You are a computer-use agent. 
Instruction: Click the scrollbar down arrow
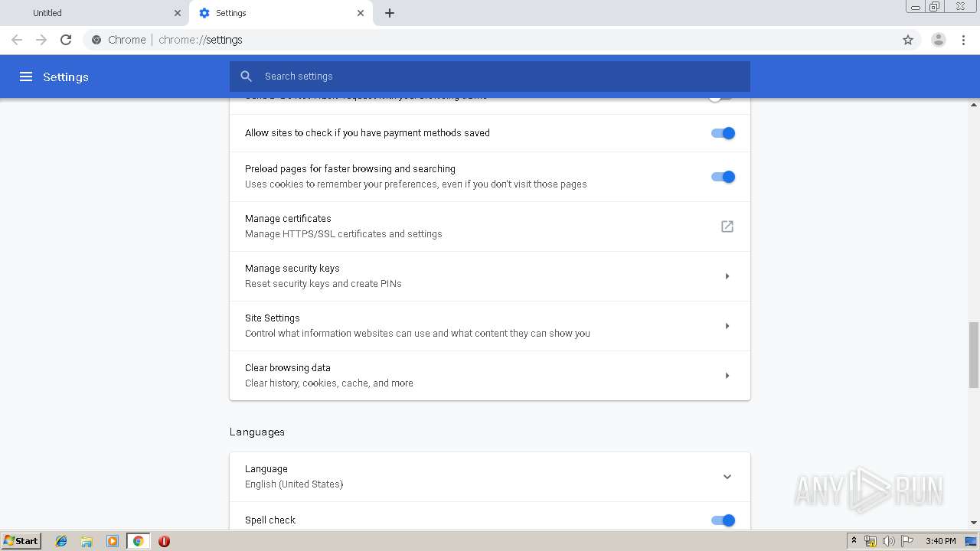tap(974, 523)
